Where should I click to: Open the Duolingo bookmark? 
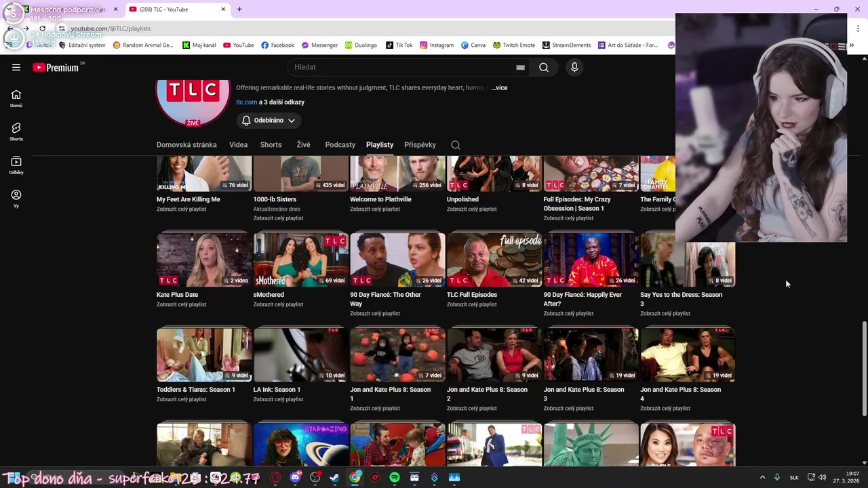(x=361, y=45)
